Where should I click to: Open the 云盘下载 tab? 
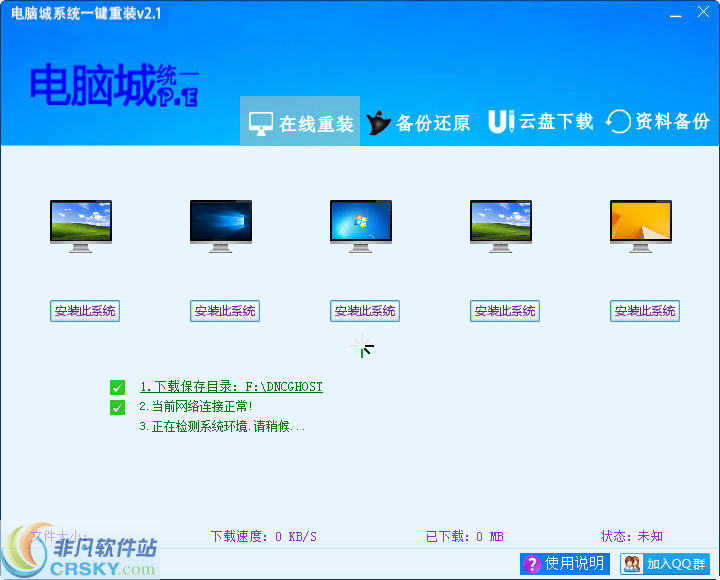[x=540, y=122]
